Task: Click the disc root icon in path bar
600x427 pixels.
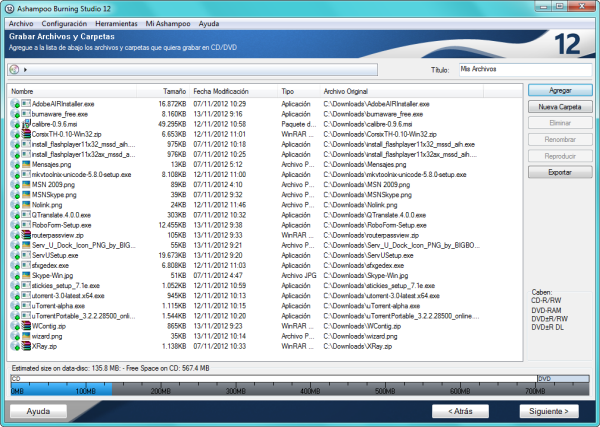Action: coord(15,70)
